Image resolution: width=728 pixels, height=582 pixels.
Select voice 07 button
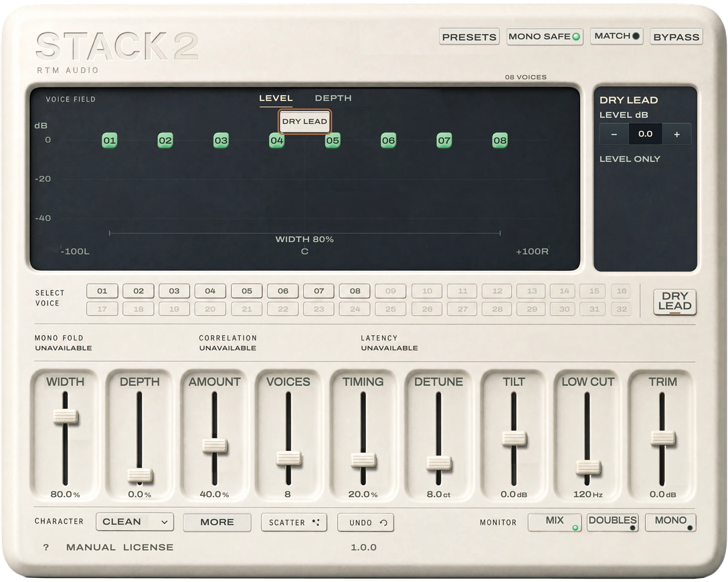(x=319, y=291)
